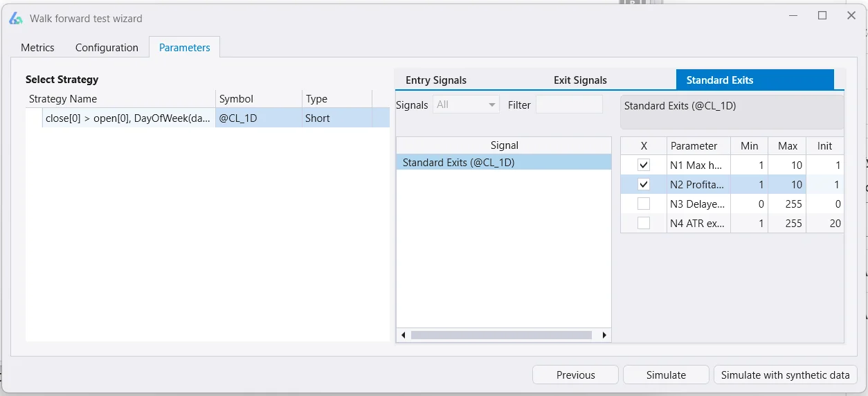Select the Parameters tab
This screenshot has height=396, width=868.
click(185, 47)
